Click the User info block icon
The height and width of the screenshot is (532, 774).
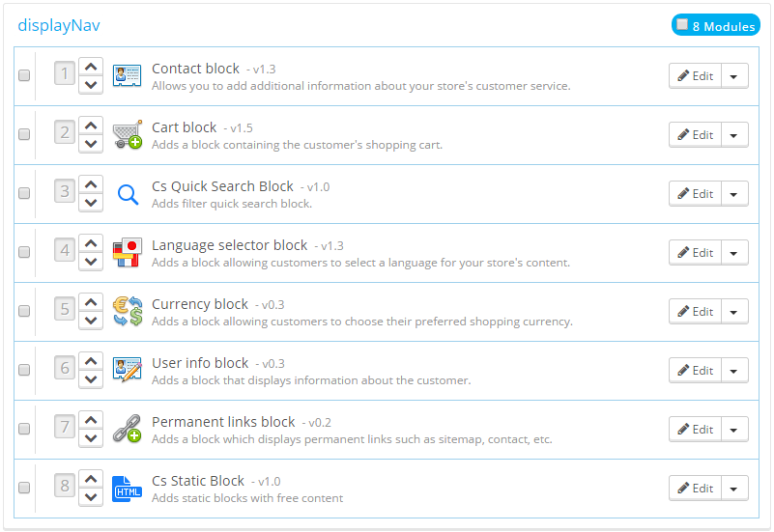click(x=127, y=371)
